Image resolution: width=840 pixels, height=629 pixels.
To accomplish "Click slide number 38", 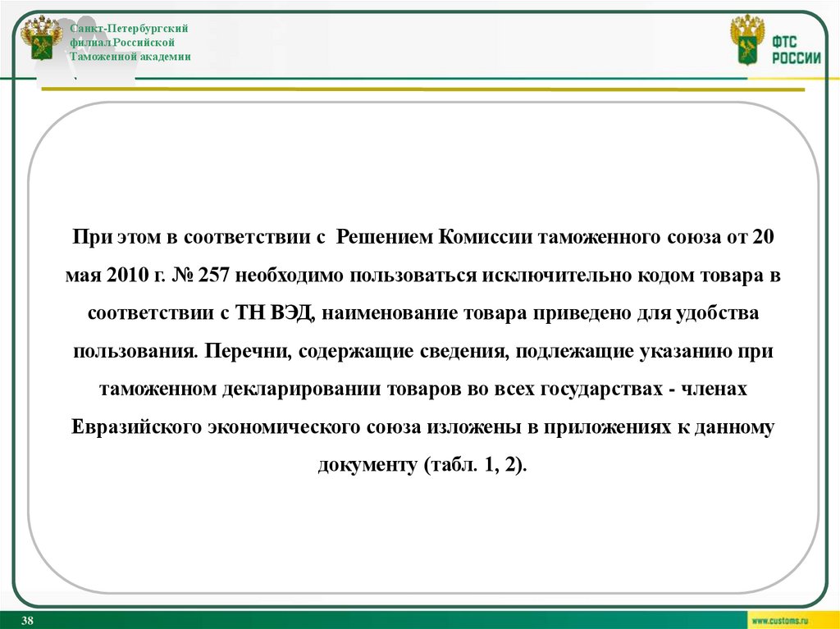I will tap(27, 621).
